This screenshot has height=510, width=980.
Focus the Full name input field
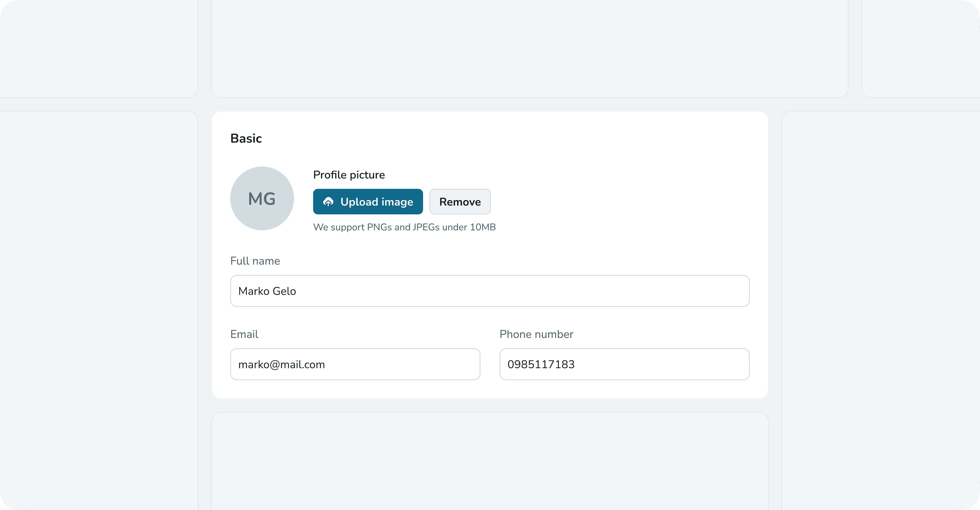click(490, 291)
